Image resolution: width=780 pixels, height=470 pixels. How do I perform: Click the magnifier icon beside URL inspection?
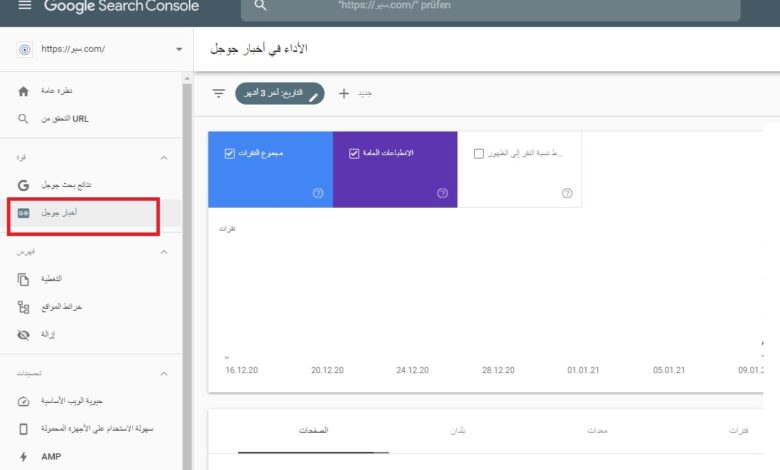(23, 119)
